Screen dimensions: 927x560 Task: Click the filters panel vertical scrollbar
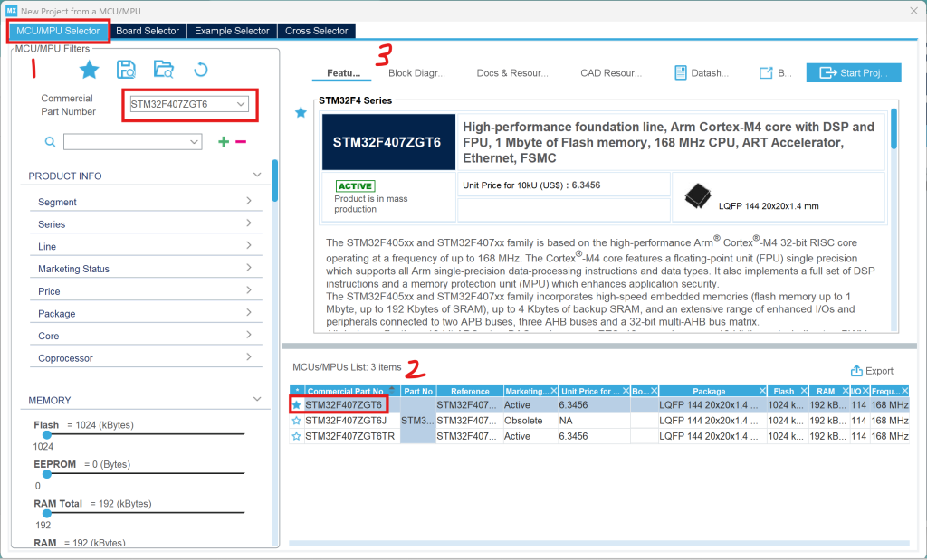pos(275,181)
